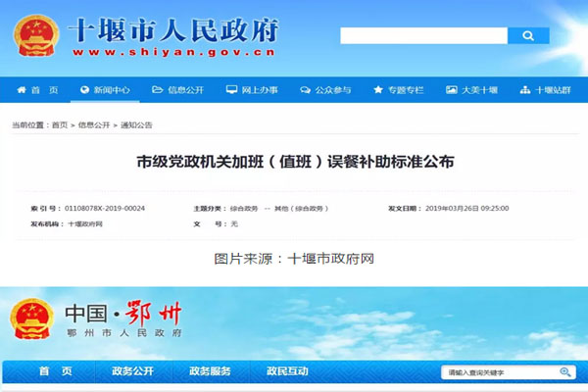Go to 网上办事 navigation item
This screenshot has height=392, width=588.
coord(260,90)
